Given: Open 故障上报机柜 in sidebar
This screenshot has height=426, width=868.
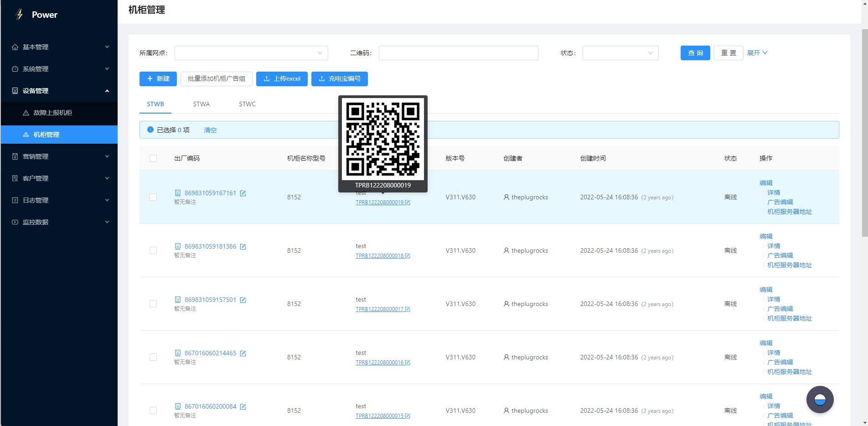Looking at the screenshot, I should (59, 113).
